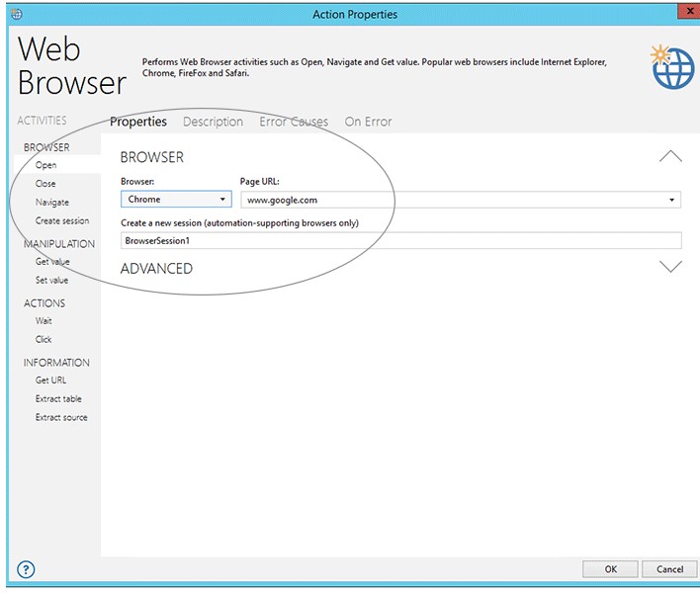700x593 pixels.
Task: Select the Extract table activity
Action: [x=58, y=398]
